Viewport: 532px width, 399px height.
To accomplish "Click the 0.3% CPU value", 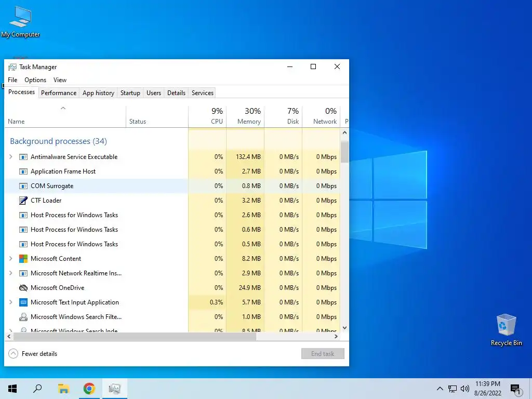I will (x=216, y=302).
